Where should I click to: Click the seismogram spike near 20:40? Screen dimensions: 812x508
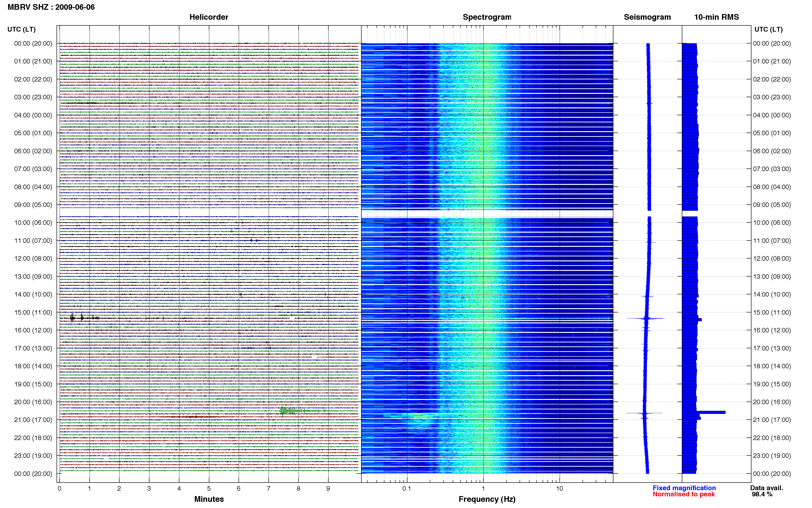click(x=644, y=413)
